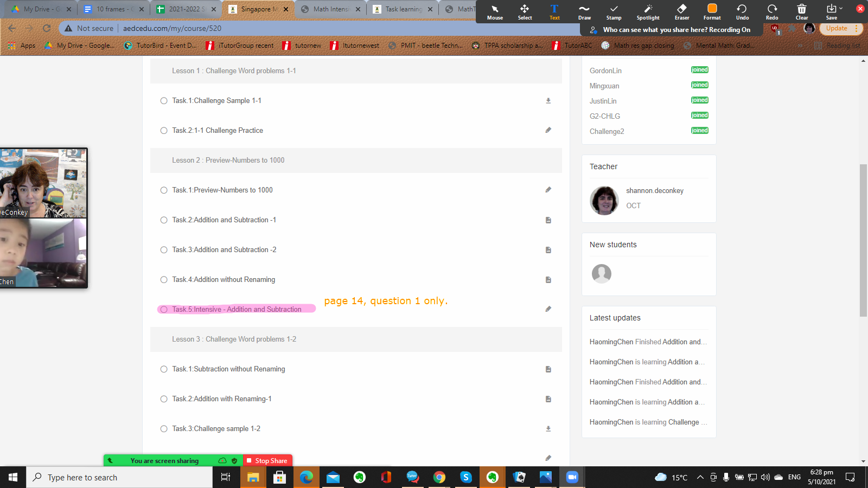
Task: Open document icon for Addition with Renaming-1
Action: [548, 399]
